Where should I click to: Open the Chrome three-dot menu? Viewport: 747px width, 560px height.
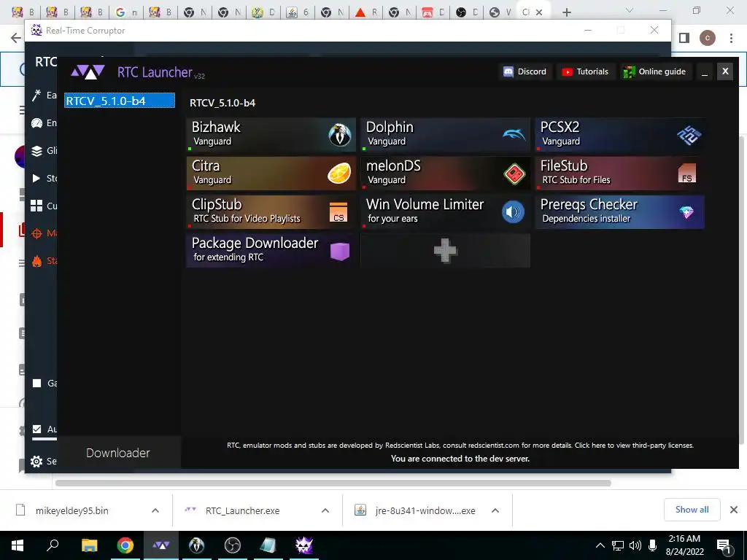point(731,38)
